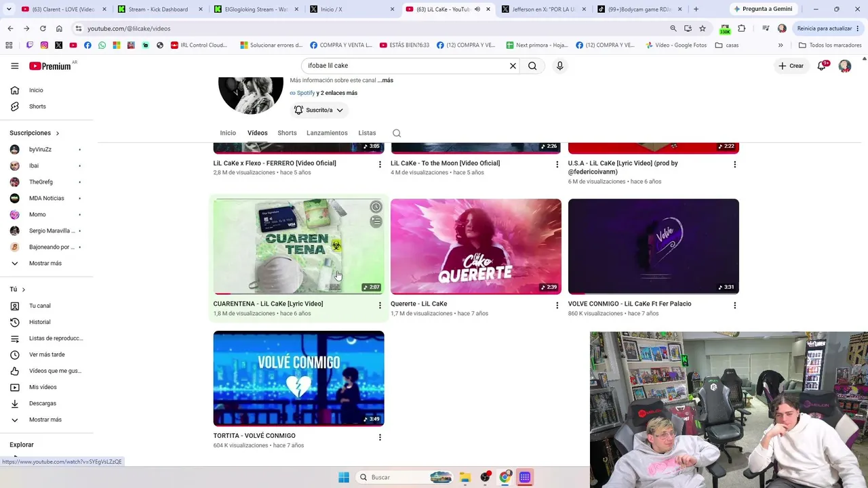Switch to Stream - Kick Dashboard tab
868x488 pixels.
(160, 9)
